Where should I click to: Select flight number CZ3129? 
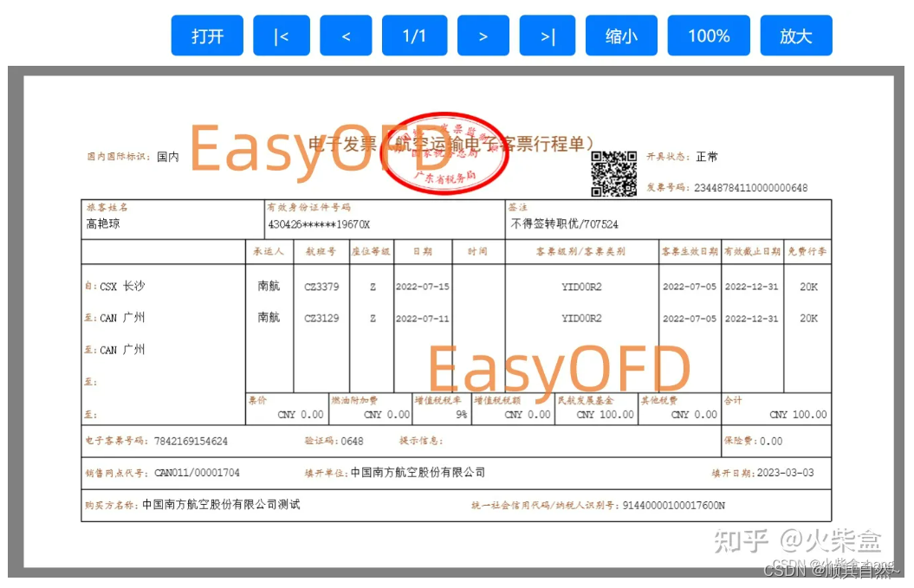click(x=321, y=318)
